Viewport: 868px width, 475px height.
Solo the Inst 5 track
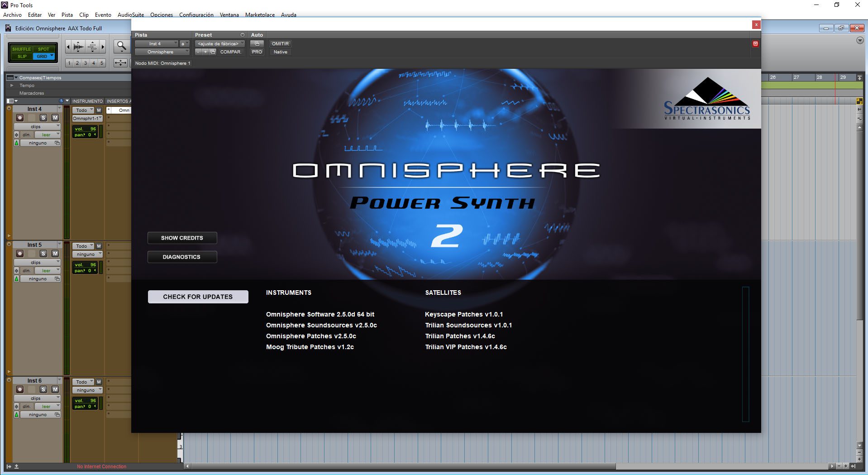pos(43,254)
